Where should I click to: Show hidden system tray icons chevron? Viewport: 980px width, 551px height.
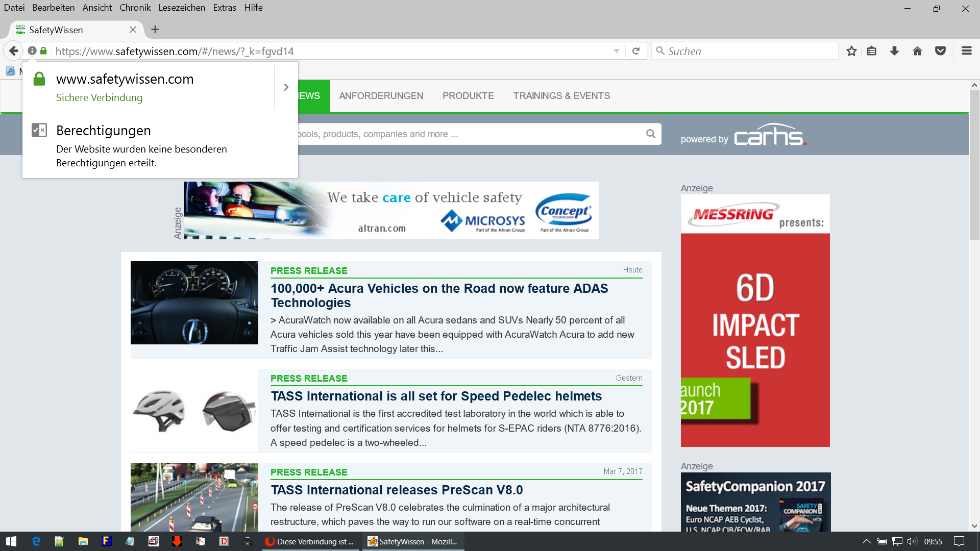pos(866,541)
